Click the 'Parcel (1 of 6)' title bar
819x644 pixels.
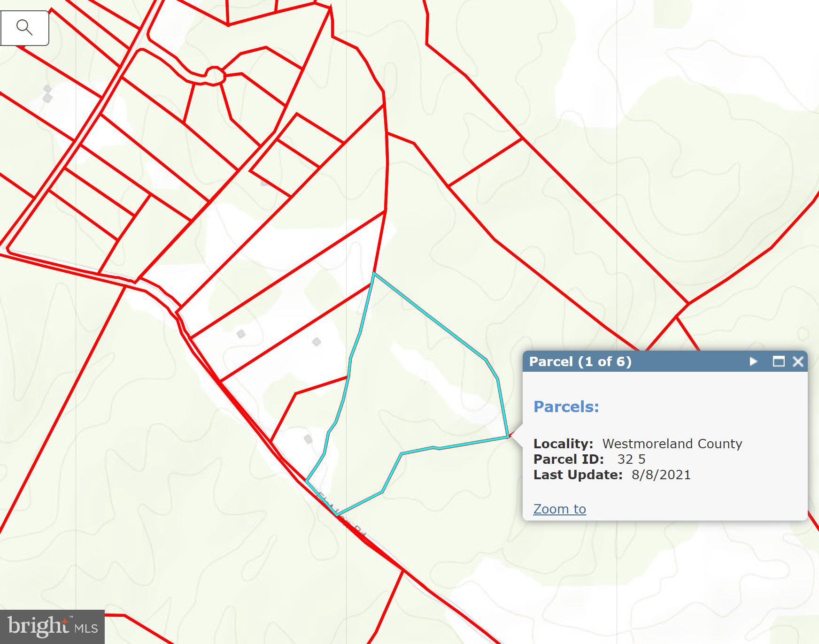(x=580, y=361)
